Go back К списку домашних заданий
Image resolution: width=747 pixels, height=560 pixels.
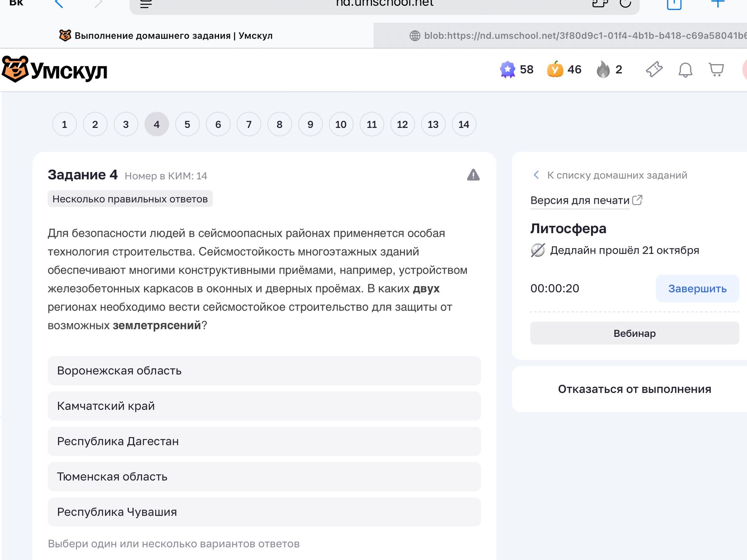coord(617,175)
